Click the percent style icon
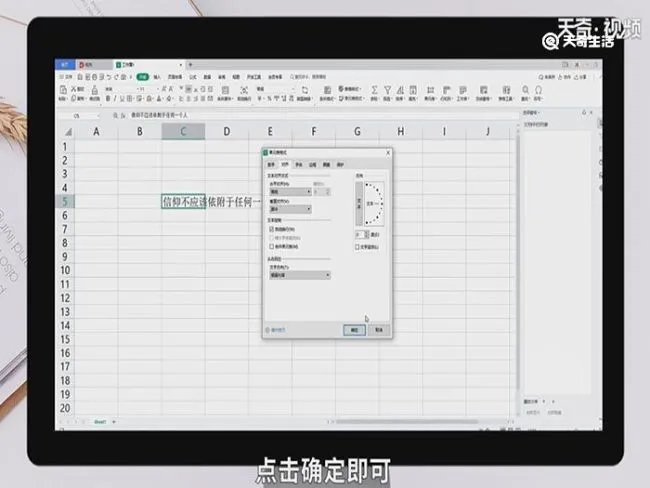This screenshot has width=650, height=488. [x=269, y=99]
